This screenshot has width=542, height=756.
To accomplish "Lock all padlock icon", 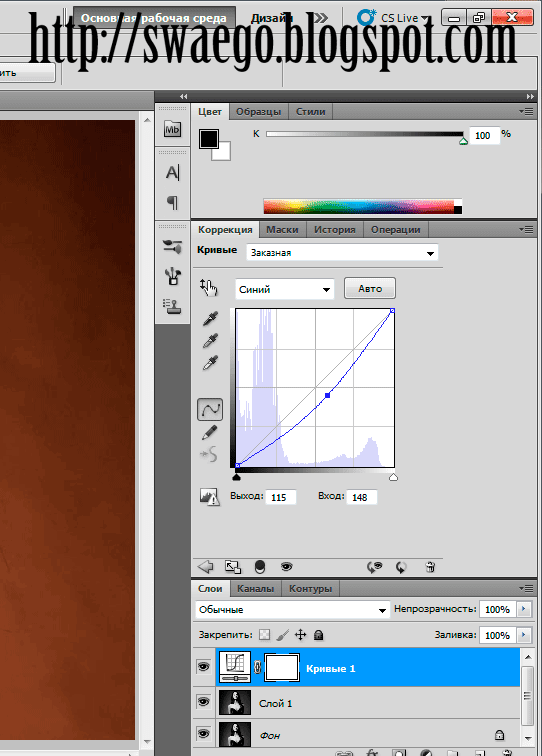I will tap(318, 635).
